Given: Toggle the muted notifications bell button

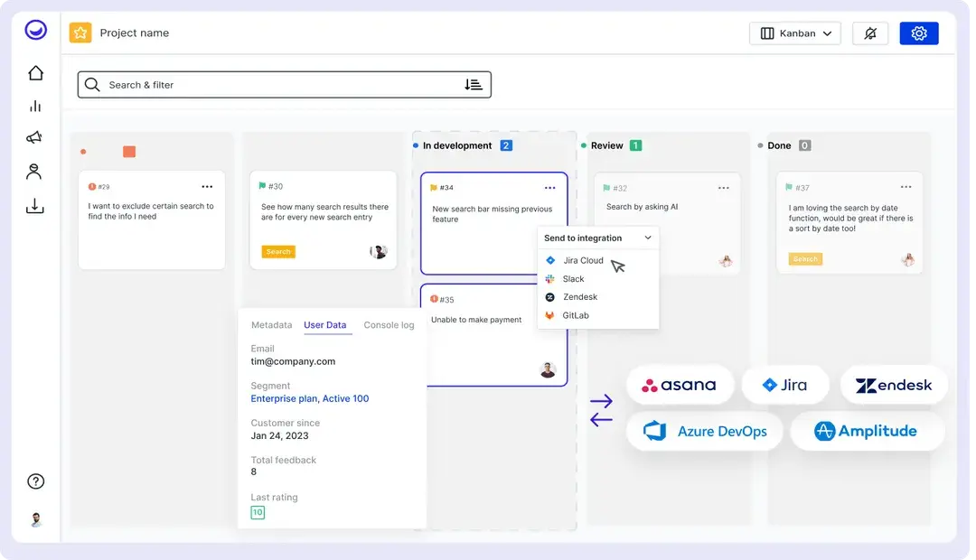Looking at the screenshot, I should (870, 33).
